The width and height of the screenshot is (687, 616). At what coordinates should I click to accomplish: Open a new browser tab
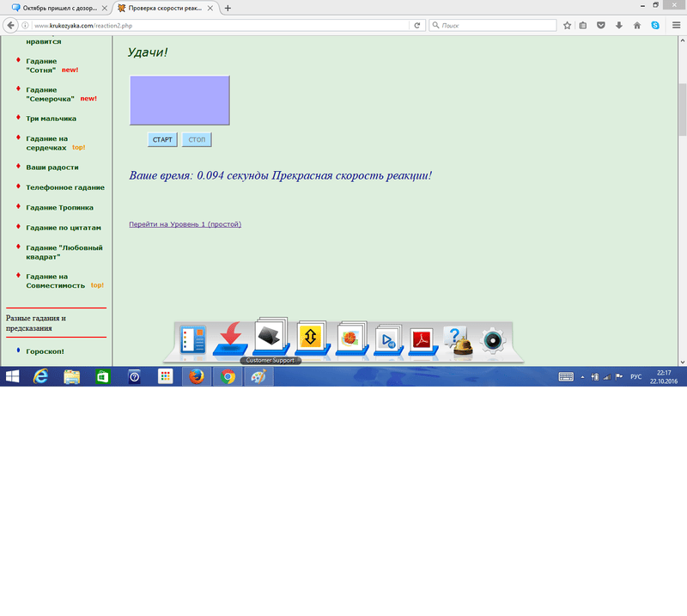pos(228,8)
